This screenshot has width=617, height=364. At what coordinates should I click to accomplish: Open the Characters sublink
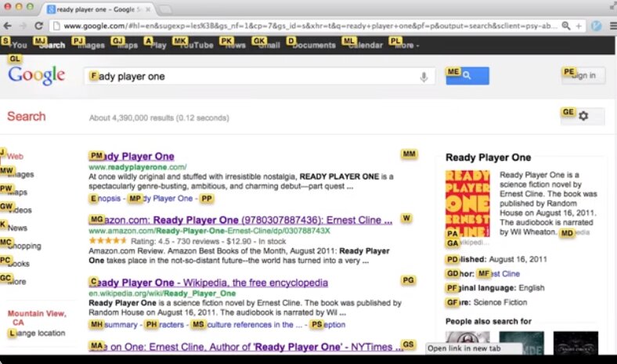[164, 325]
